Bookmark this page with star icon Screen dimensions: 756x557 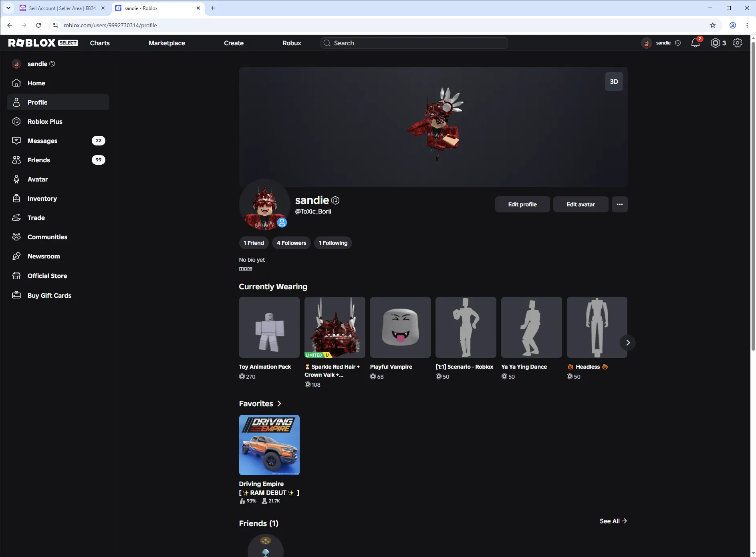[712, 25]
